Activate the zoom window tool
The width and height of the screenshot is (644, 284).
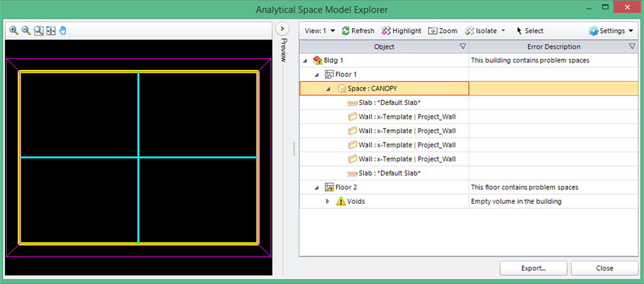38,30
